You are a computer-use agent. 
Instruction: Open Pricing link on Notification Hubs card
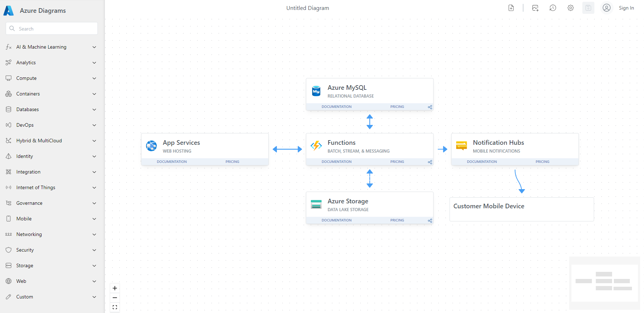[x=542, y=162]
